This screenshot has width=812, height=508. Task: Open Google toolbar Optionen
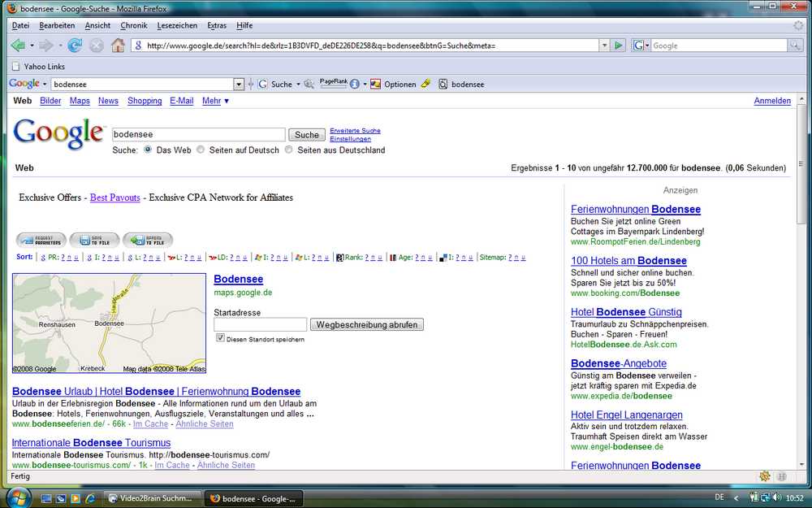(x=394, y=84)
